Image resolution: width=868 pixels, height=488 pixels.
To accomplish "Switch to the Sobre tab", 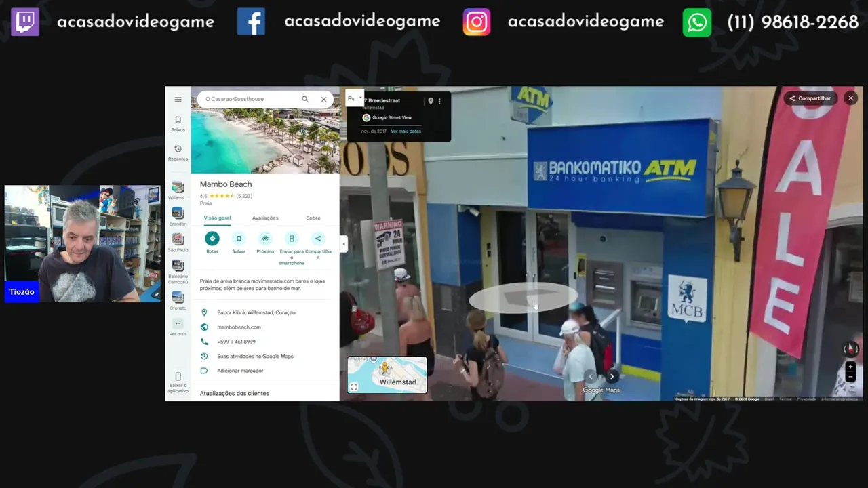I will tap(313, 218).
